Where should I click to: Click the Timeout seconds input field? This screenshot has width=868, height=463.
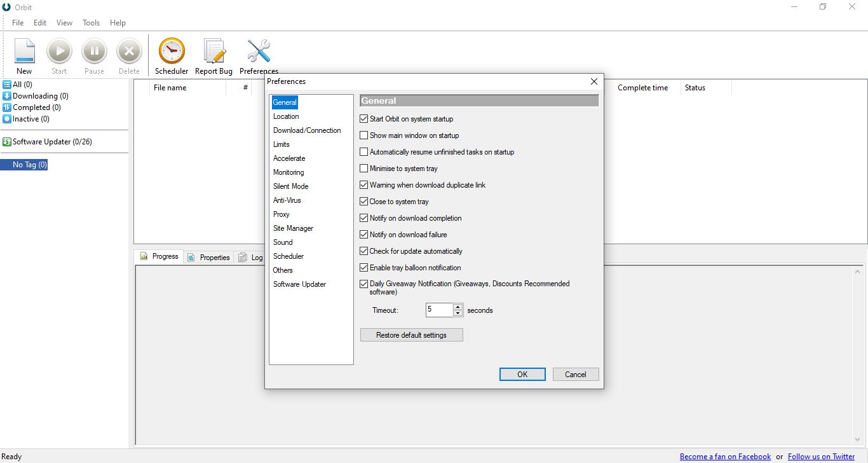click(439, 310)
